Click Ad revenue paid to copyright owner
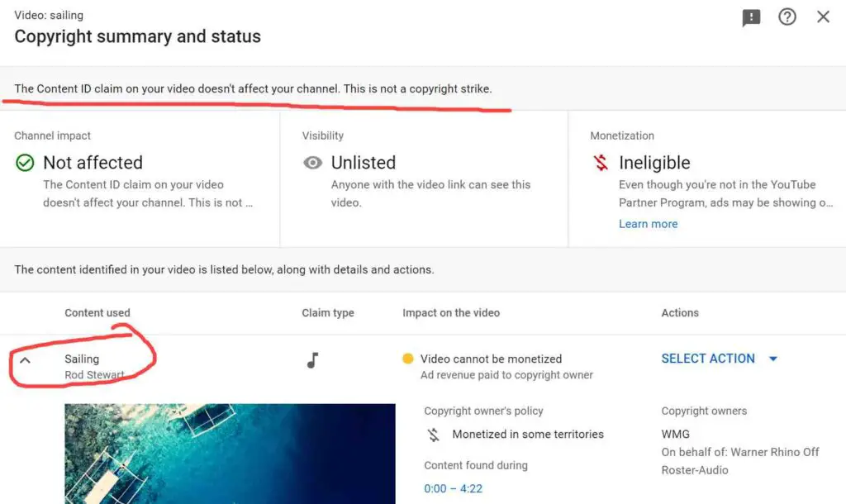The height and width of the screenshot is (504, 846). pos(506,375)
